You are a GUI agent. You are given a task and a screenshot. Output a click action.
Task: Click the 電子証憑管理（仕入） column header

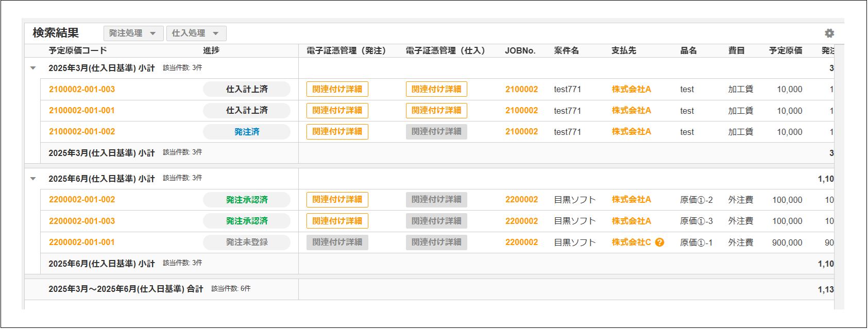tap(445, 50)
